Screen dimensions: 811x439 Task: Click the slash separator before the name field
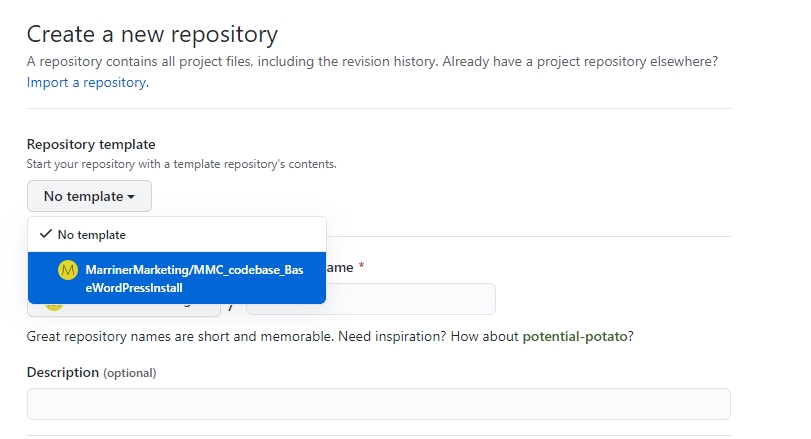232,301
